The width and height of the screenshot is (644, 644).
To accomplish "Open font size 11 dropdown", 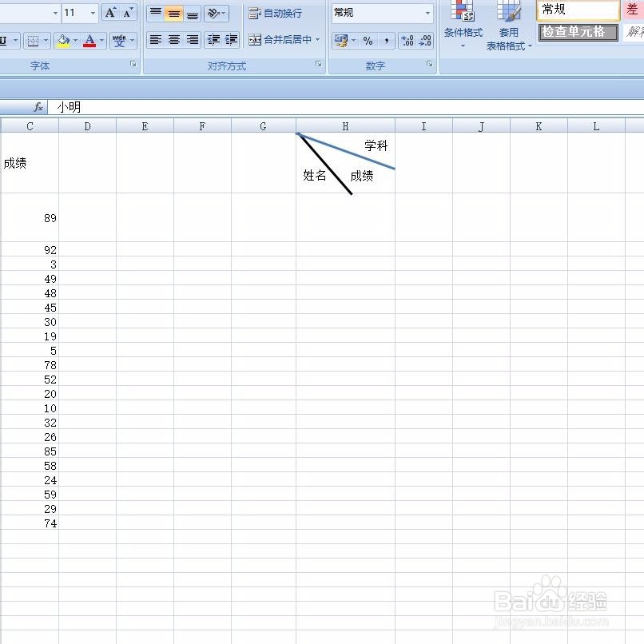I will pyautogui.click(x=93, y=13).
